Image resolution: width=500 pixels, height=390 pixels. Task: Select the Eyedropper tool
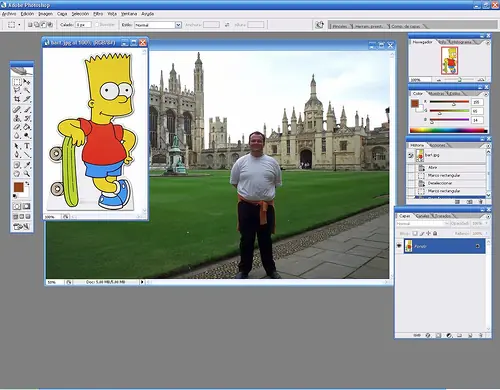(27, 165)
